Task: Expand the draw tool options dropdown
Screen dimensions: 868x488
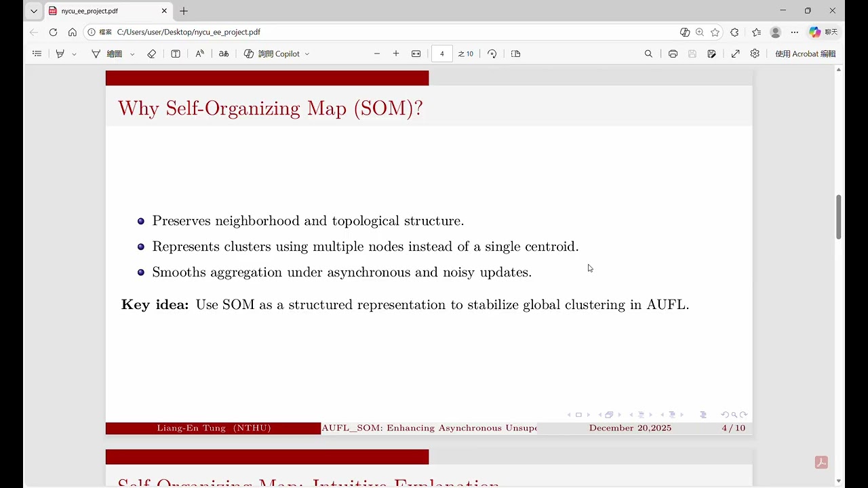Action: click(132, 54)
